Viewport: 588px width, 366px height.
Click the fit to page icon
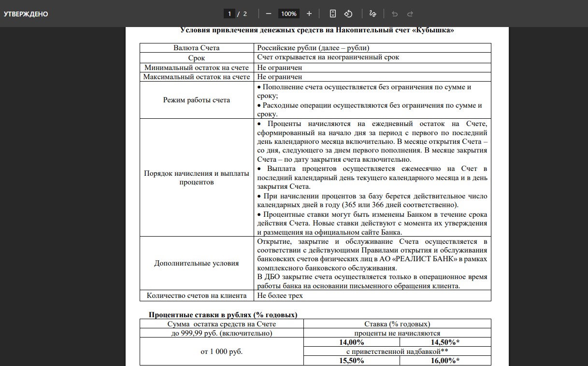pos(332,14)
